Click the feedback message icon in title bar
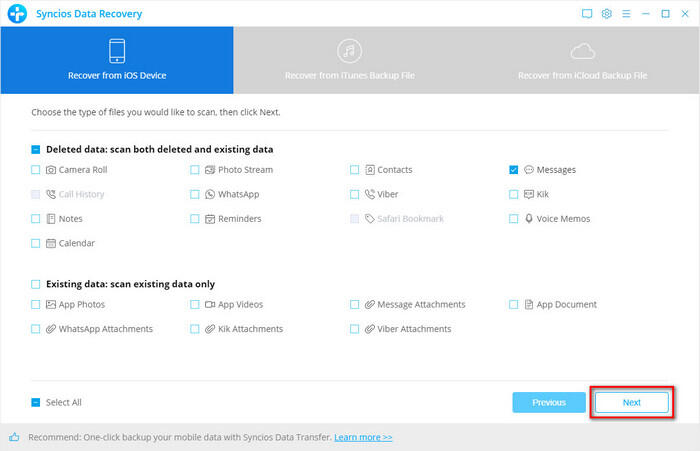This screenshot has width=700, height=451. 587,14
